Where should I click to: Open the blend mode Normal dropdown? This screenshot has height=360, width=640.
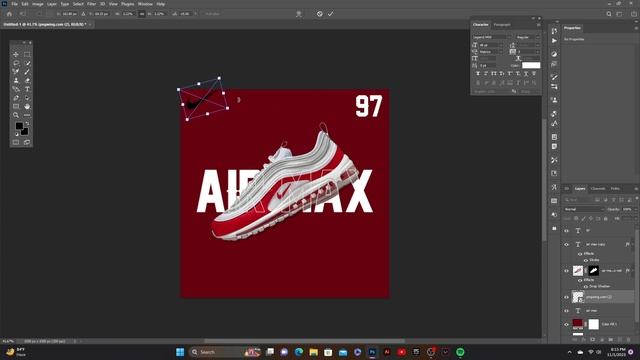(584, 209)
